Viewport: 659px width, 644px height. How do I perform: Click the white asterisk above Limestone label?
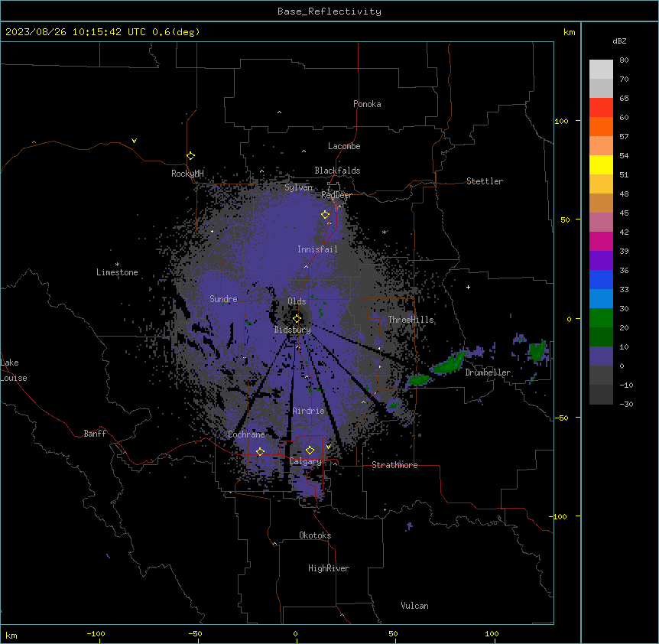point(117,265)
